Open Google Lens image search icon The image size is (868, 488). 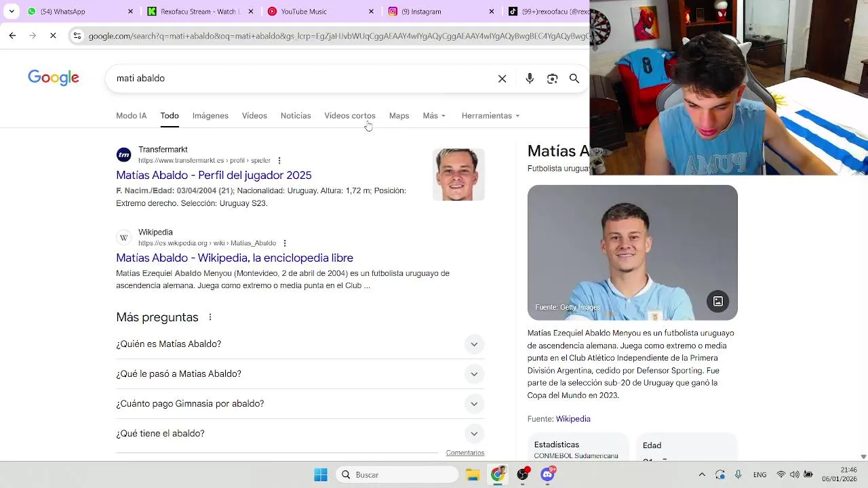(x=552, y=79)
